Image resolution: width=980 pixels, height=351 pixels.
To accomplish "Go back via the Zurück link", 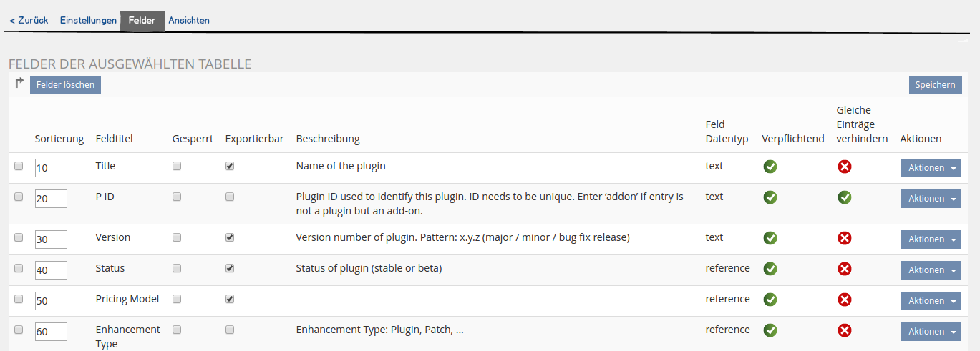I will (x=29, y=21).
